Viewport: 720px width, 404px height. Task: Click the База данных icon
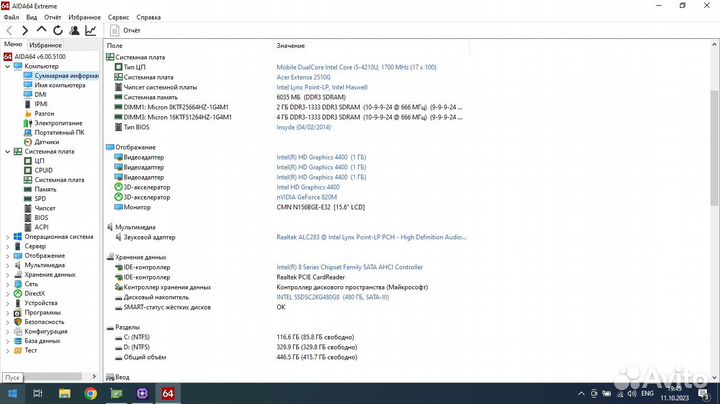[x=17, y=341]
